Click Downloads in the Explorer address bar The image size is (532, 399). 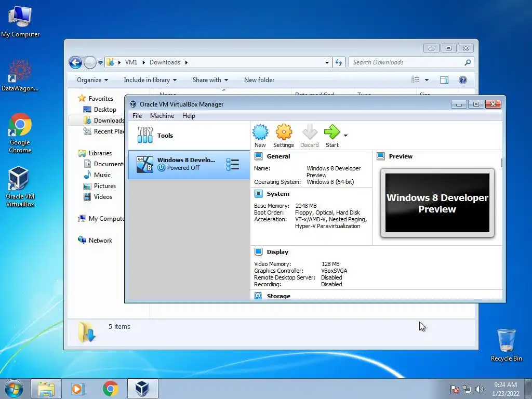(165, 62)
